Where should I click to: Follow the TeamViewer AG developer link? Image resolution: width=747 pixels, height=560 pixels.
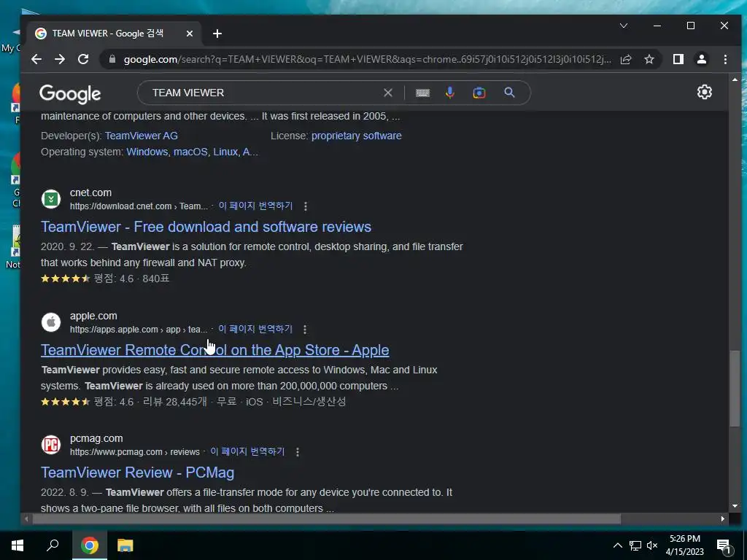pos(142,136)
